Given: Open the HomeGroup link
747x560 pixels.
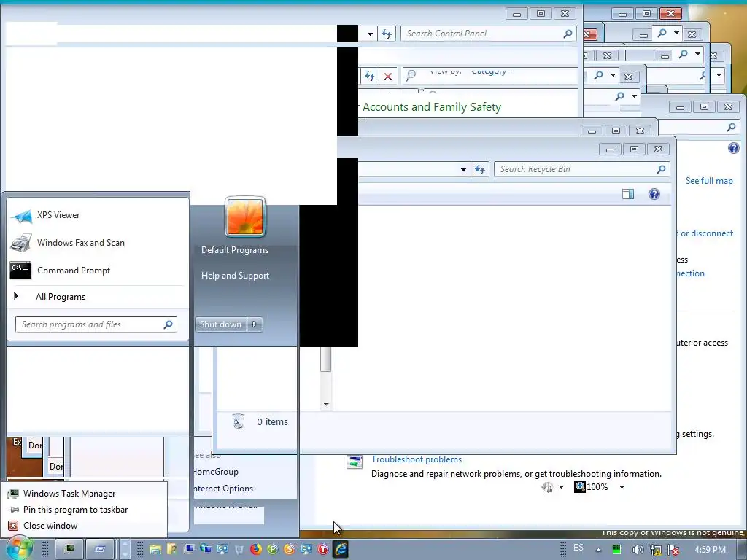Looking at the screenshot, I should (215, 472).
